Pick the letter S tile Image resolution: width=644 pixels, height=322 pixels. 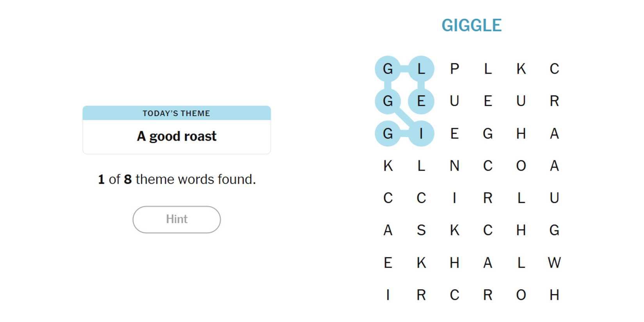click(421, 230)
